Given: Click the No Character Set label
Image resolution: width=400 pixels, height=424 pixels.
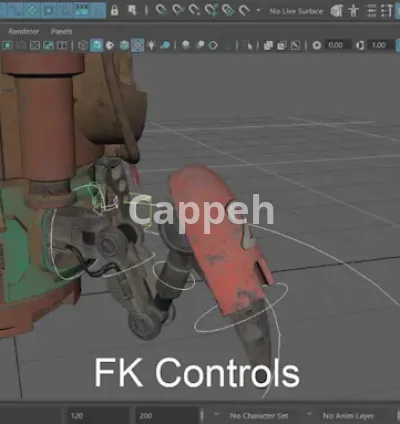Looking at the screenshot, I should click(259, 416).
